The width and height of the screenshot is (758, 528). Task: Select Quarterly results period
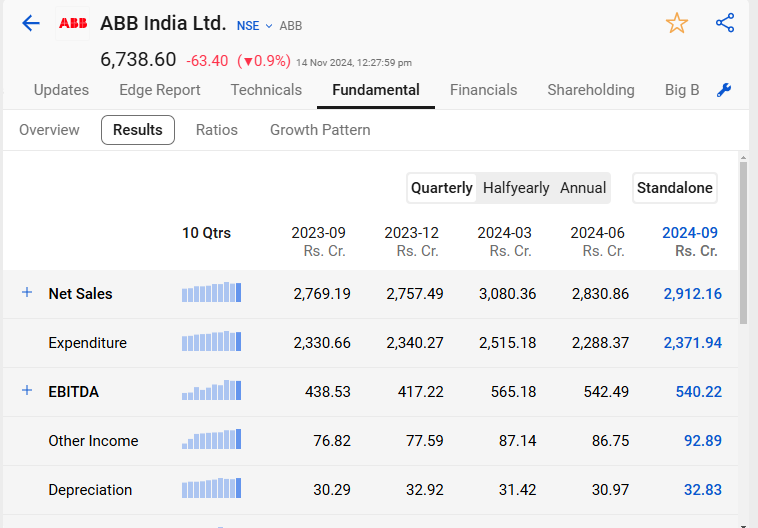tap(441, 188)
